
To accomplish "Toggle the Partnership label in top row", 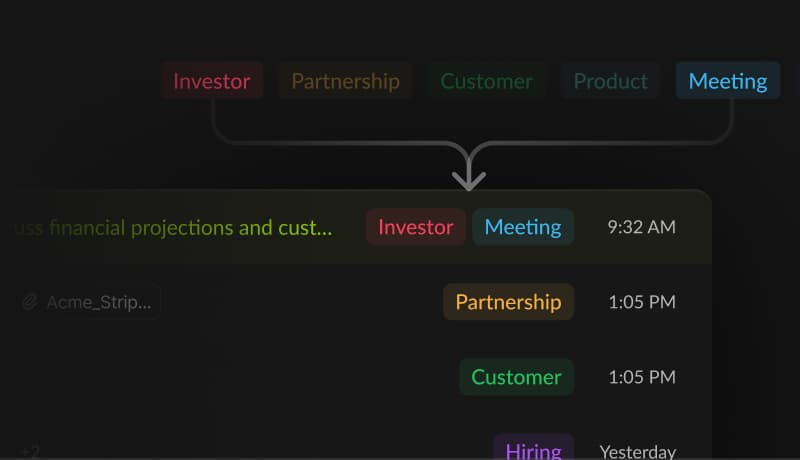I will click(345, 81).
